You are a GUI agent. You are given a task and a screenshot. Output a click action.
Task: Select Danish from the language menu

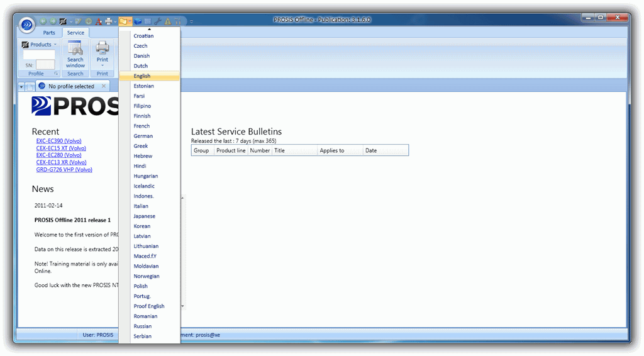150,56
